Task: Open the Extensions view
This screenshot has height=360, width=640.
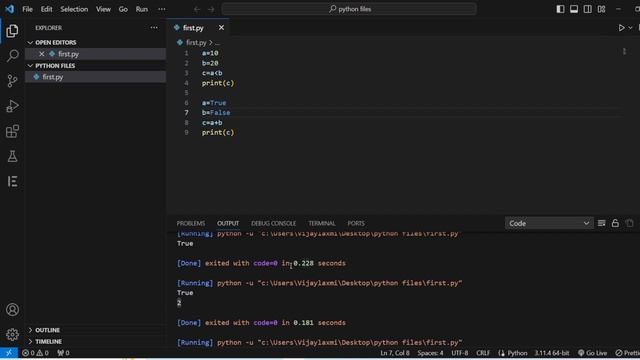Action: (12, 131)
